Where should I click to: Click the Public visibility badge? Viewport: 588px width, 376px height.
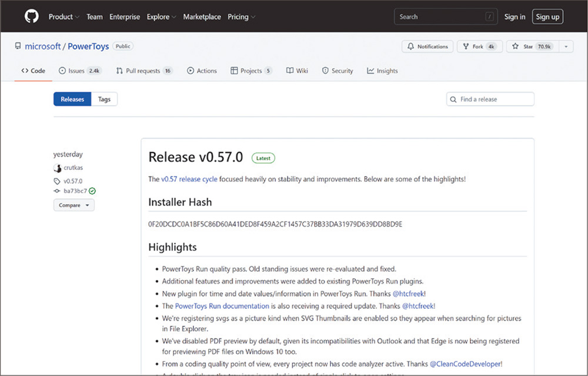point(123,46)
